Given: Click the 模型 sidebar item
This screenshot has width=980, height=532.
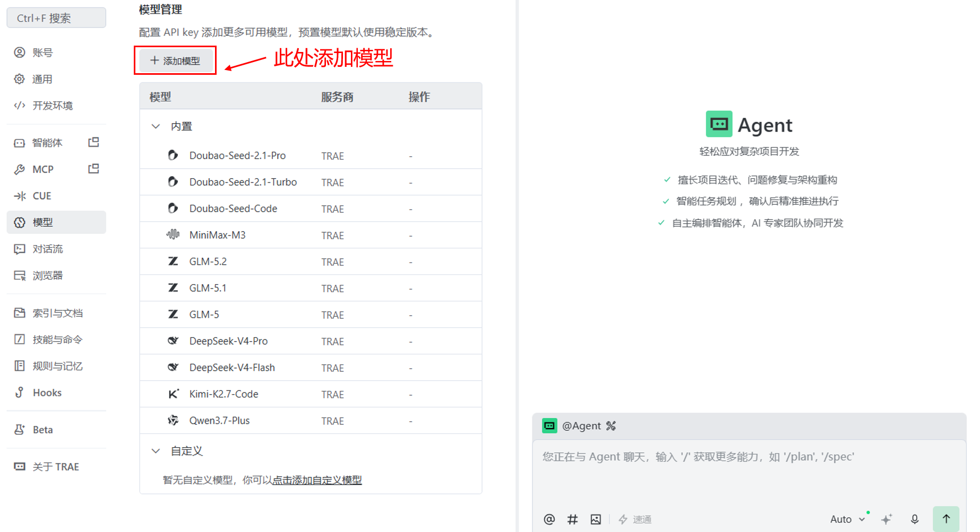Looking at the screenshot, I should [x=56, y=222].
